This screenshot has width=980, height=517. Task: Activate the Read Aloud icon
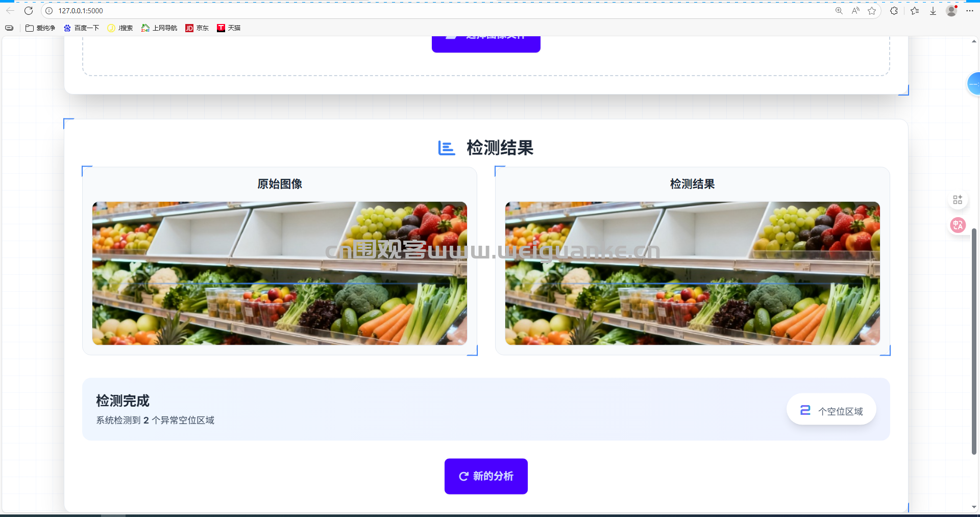pyautogui.click(x=855, y=11)
